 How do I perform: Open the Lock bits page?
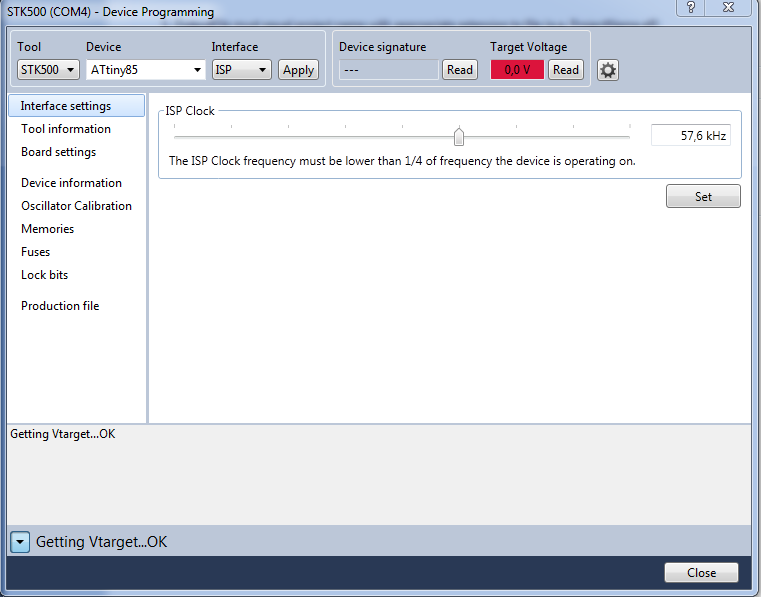[x=45, y=275]
